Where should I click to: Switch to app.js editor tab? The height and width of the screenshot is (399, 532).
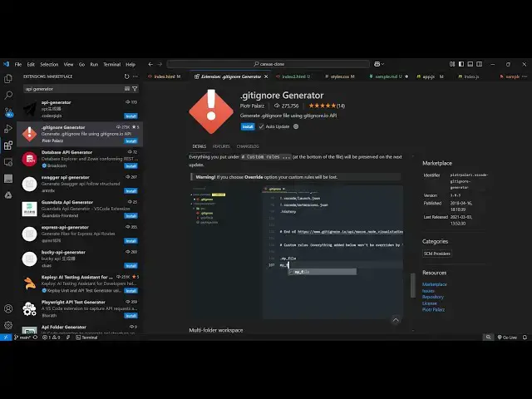tap(430, 76)
